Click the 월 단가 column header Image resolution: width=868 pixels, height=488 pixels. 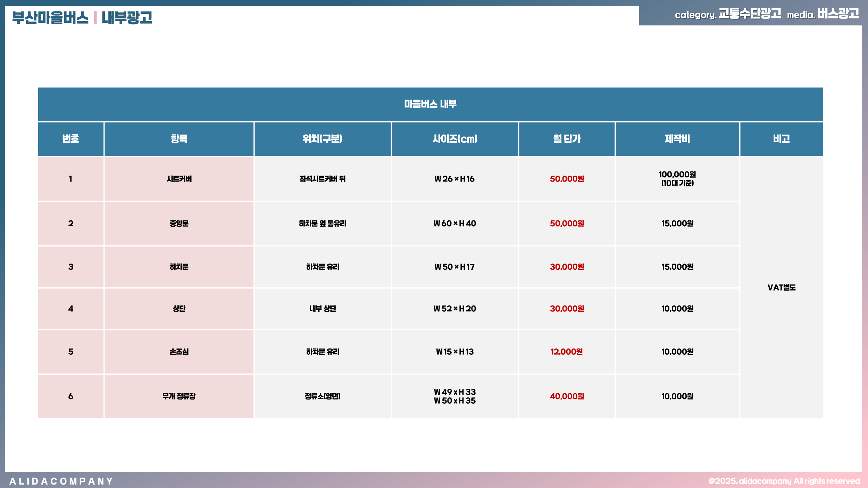coord(567,139)
